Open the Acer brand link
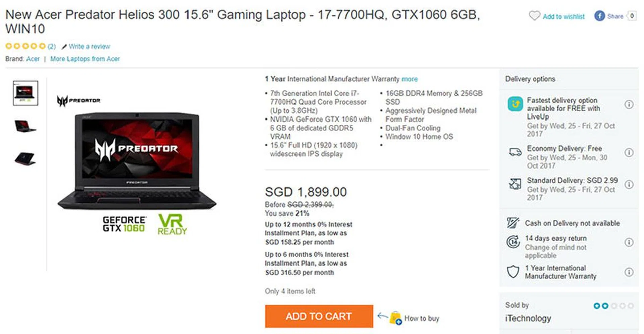The image size is (644, 334). 33,59
